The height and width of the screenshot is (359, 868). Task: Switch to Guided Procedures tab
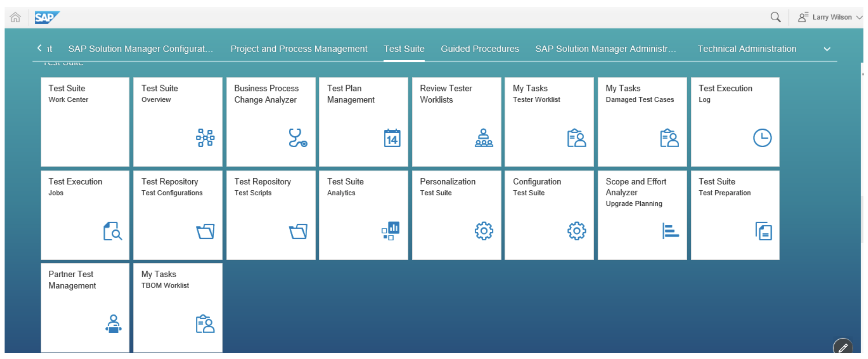pyautogui.click(x=480, y=49)
